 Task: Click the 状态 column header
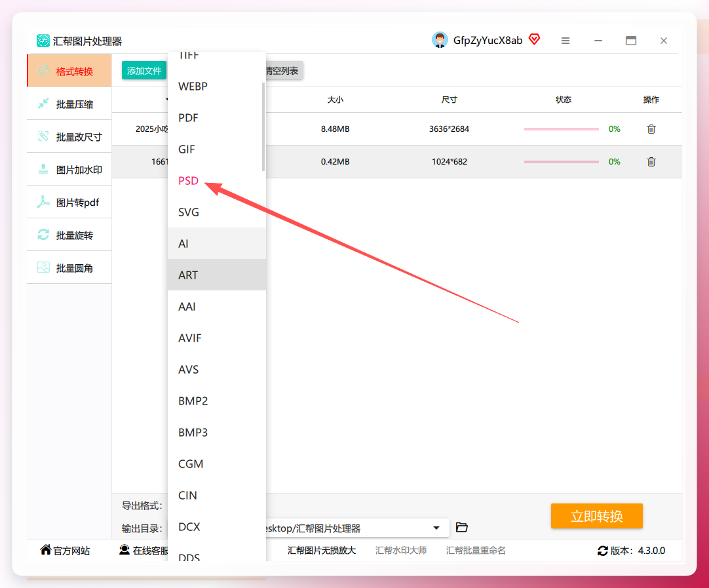click(x=564, y=100)
